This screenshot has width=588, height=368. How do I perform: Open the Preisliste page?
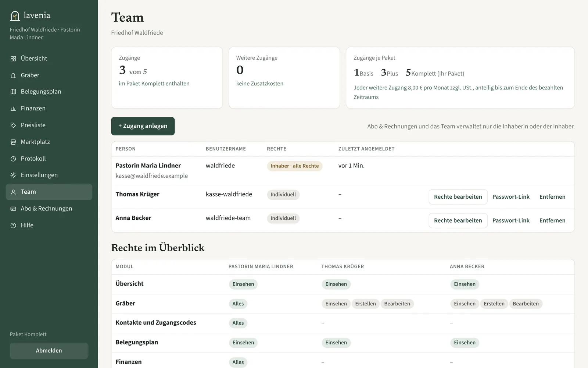pyautogui.click(x=49, y=125)
